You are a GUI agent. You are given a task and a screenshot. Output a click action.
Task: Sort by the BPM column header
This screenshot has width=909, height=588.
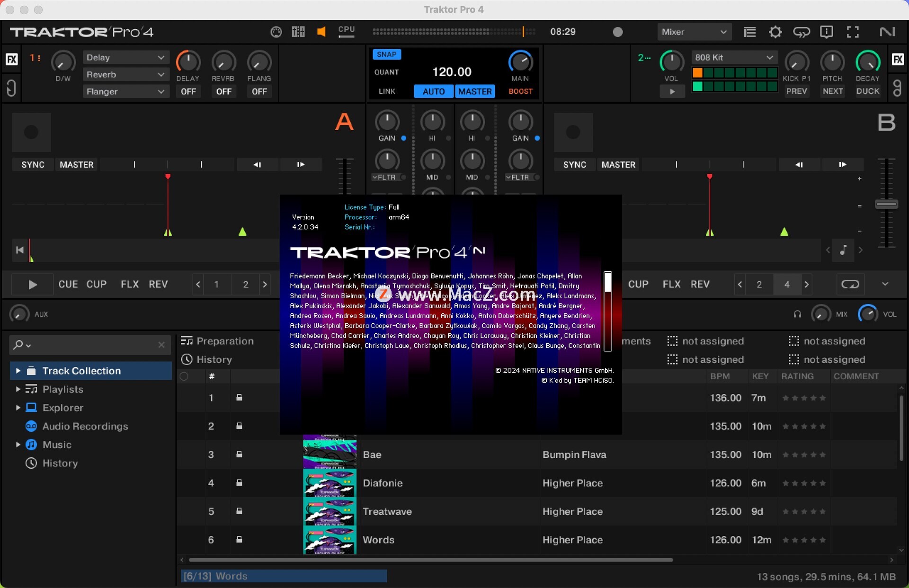point(720,376)
